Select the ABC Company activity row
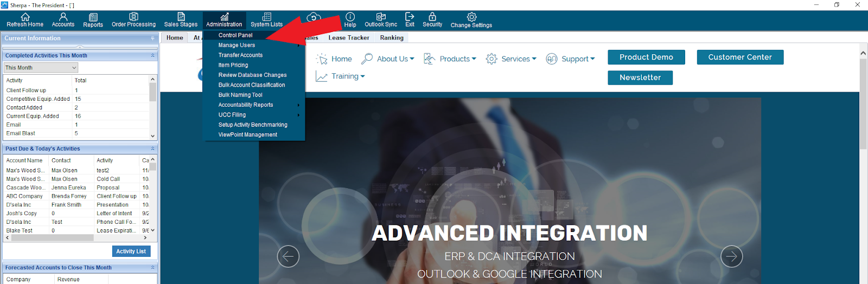The height and width of the screenshot is (284, 868). click(76, 196)
